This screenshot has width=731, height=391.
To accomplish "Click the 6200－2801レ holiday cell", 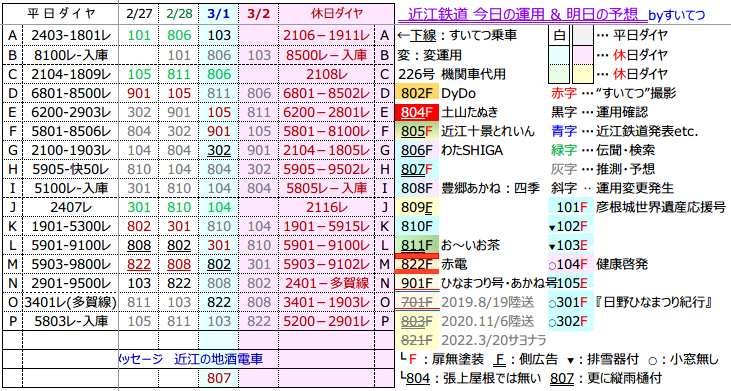I will coord(327,112).
